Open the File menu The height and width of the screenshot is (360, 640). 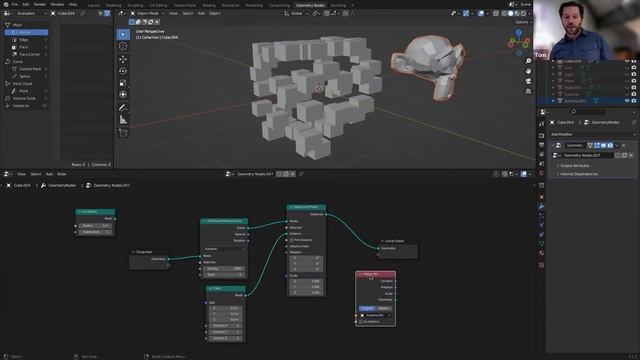(x=15, y=4)
